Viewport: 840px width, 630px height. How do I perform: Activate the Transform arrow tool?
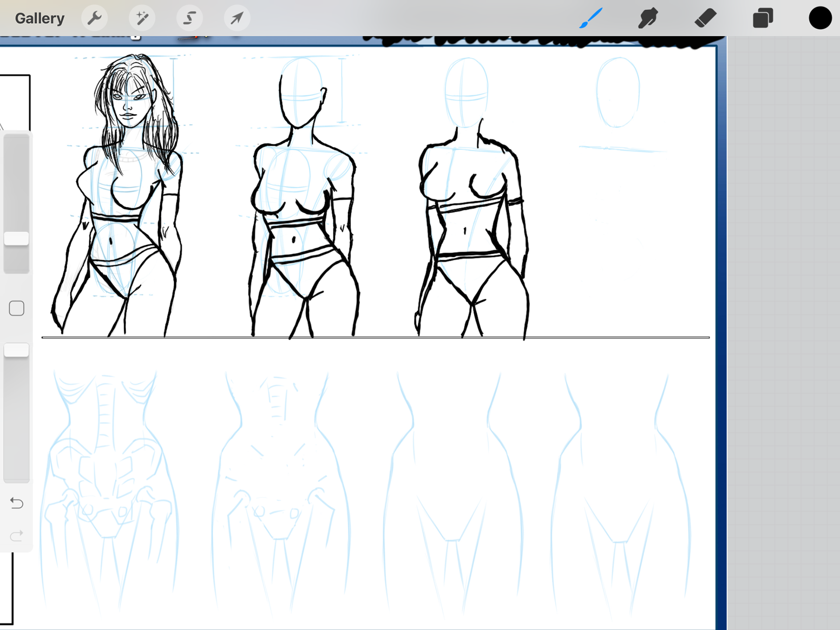click(x=237, y=18)
